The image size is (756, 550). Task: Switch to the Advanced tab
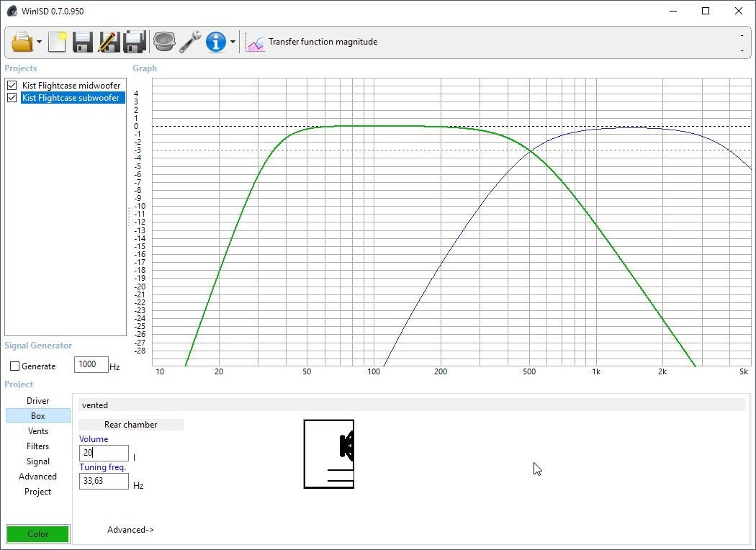pos(37,477)
